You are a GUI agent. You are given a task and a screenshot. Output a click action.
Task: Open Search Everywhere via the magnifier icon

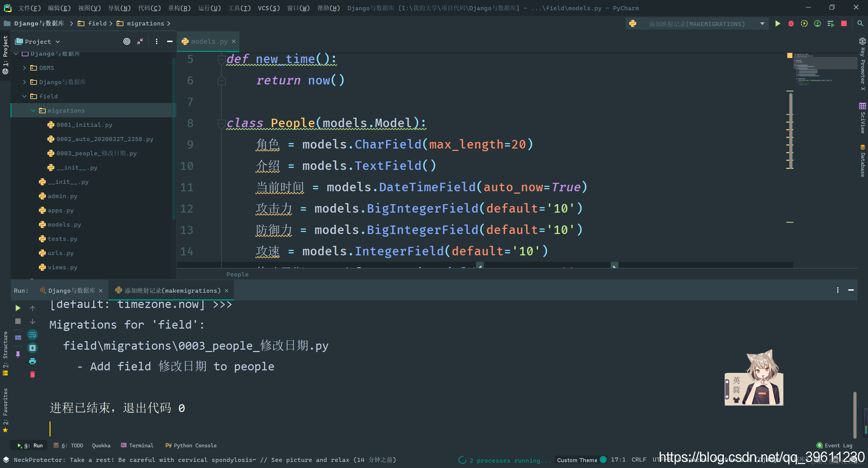pyautogui.click(x=860, y=23)
